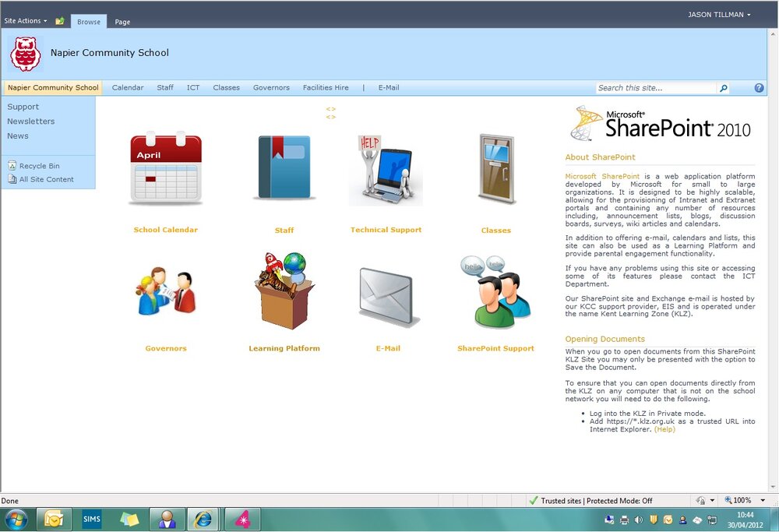Viewport: 779px width, 532px height.
Task: Switch to the Page ribbon tab
Action: 122,21
